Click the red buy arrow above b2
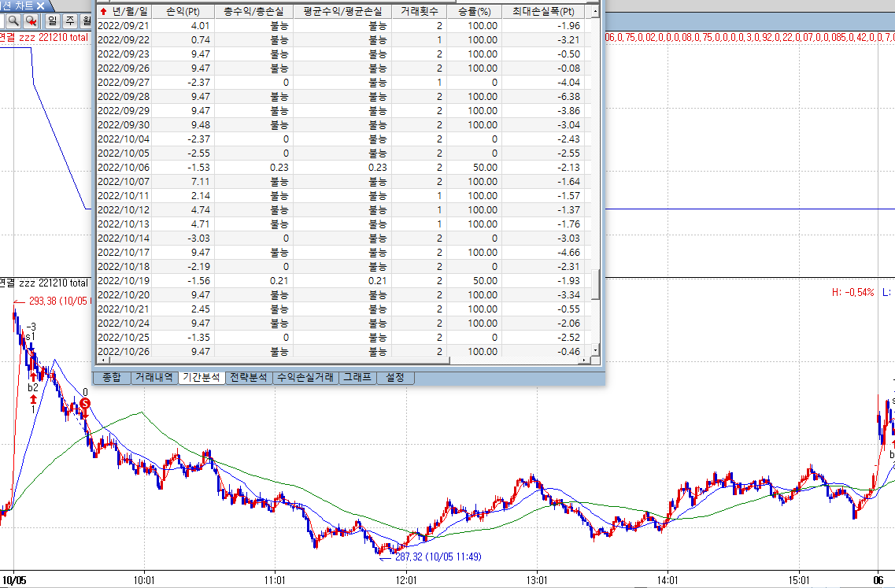This screenshot has height=588, width=895. 33,398
